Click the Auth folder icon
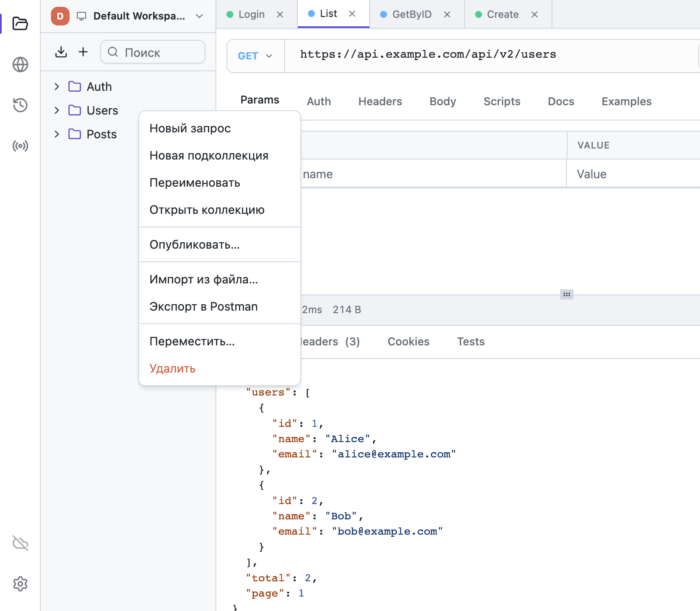 pos(75,87)
